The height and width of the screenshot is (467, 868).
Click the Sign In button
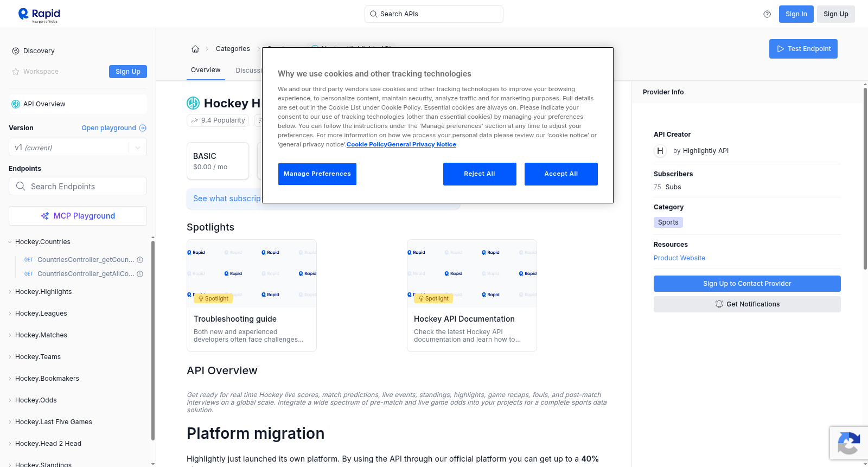pos(796,14)
